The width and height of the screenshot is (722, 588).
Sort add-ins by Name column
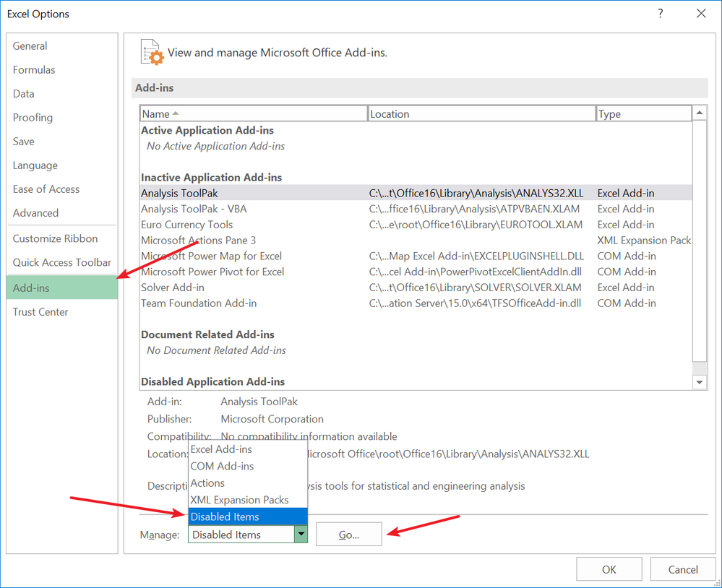pyautogui.click(x=253, y=113)
